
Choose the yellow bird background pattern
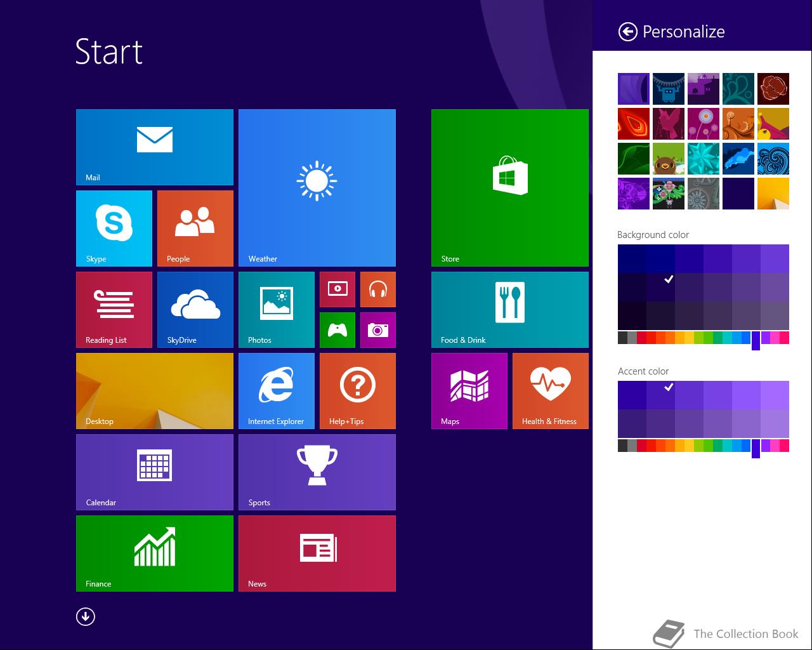[x=773, y=124]
